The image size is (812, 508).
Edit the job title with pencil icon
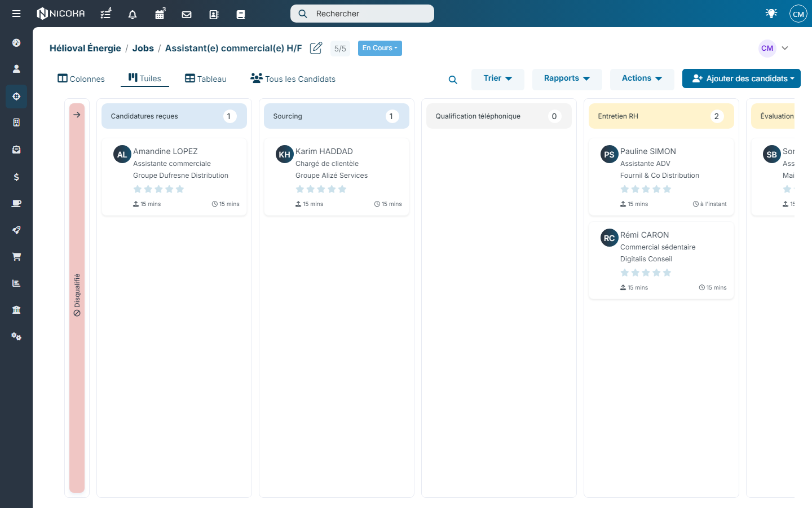[316, 48]
